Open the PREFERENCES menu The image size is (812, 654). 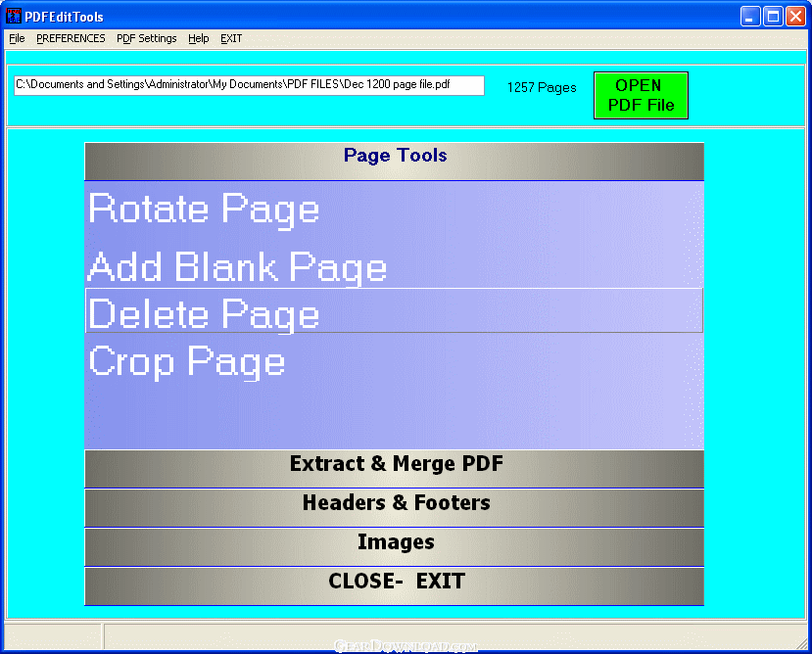[71, 38]
